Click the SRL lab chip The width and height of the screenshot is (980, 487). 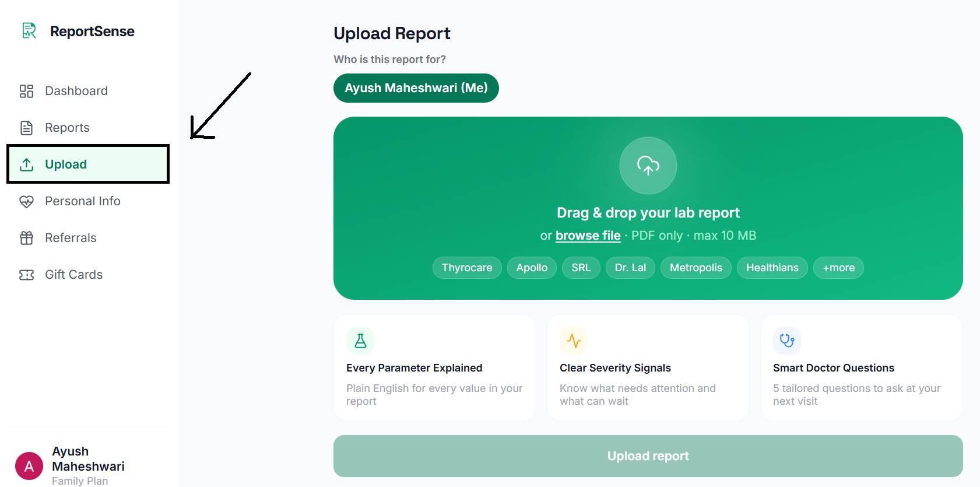coord(581,268)
